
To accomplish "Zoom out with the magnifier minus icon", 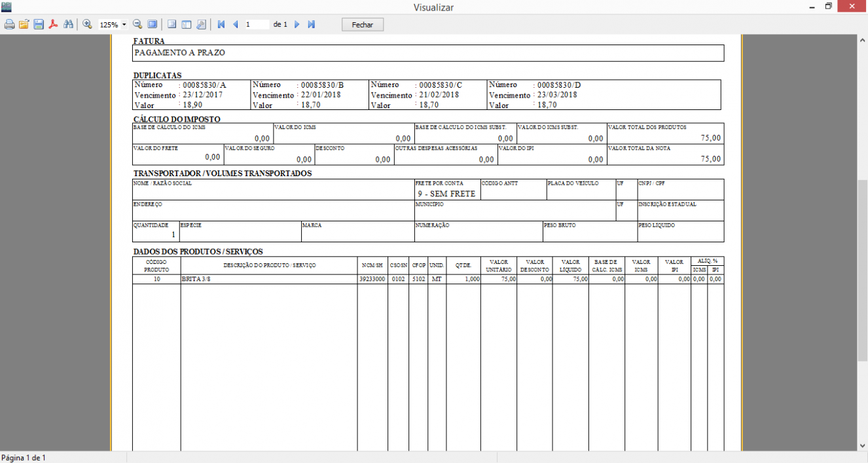I will 137,24.
